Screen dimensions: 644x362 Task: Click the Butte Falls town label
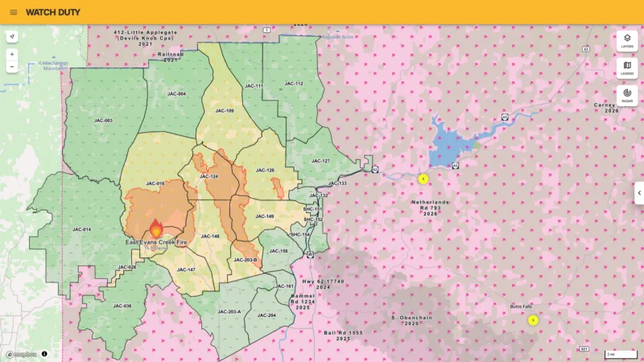tap(521, 306)
